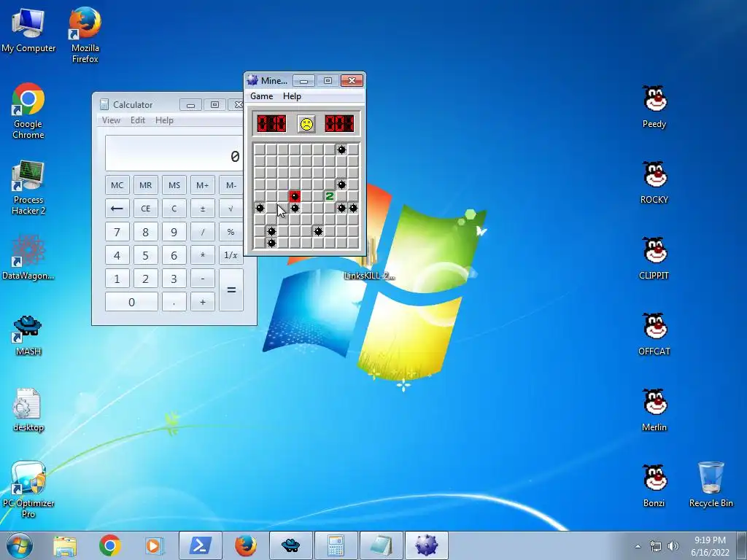Open Minesweeper Help menu

click(292, 96)
